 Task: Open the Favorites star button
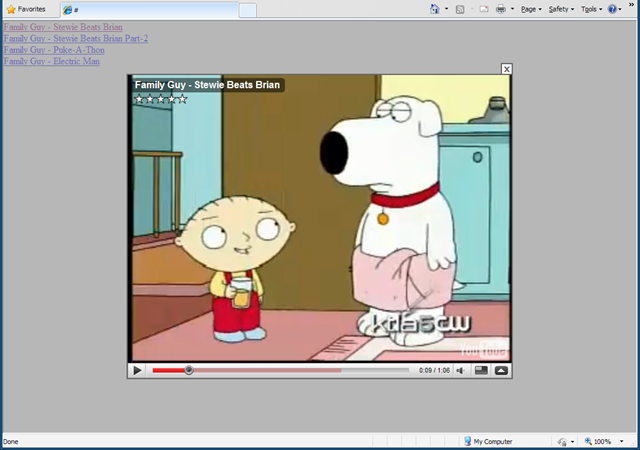pos(26,9)
